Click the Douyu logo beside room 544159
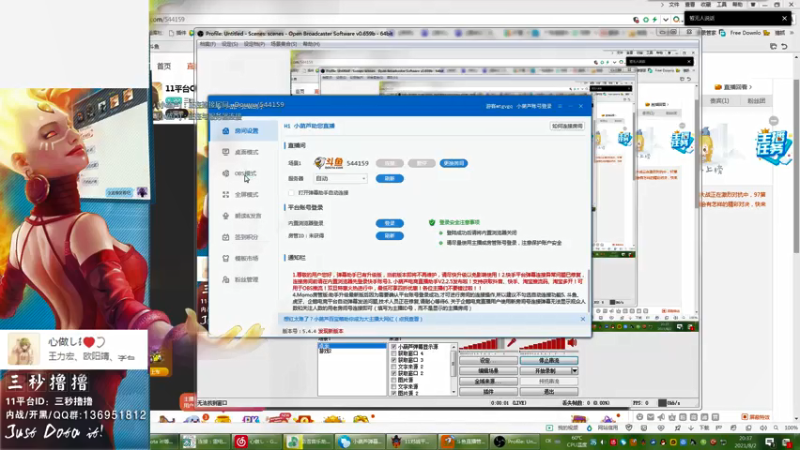 pos(328,163)
